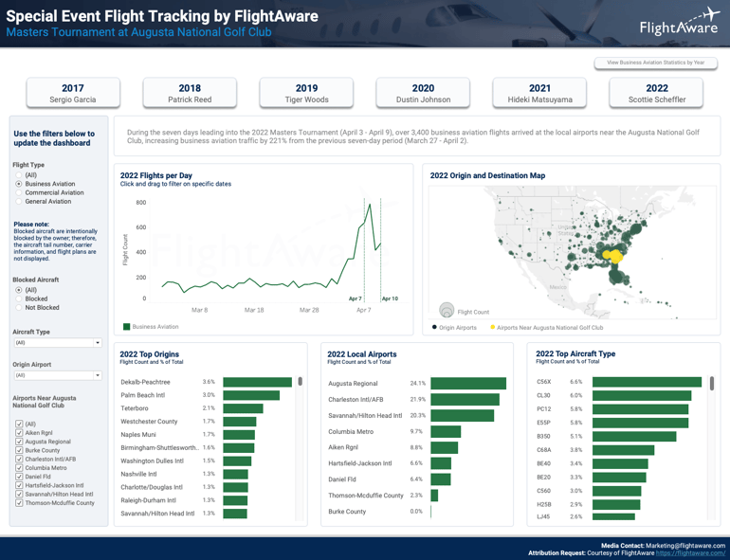
Task: Click the Origin Airports legend dot
Action: [434, 327]
